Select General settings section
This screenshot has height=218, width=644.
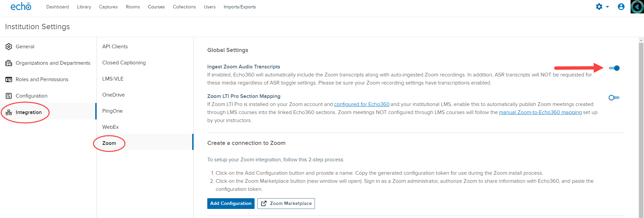[x=48, y=47]
